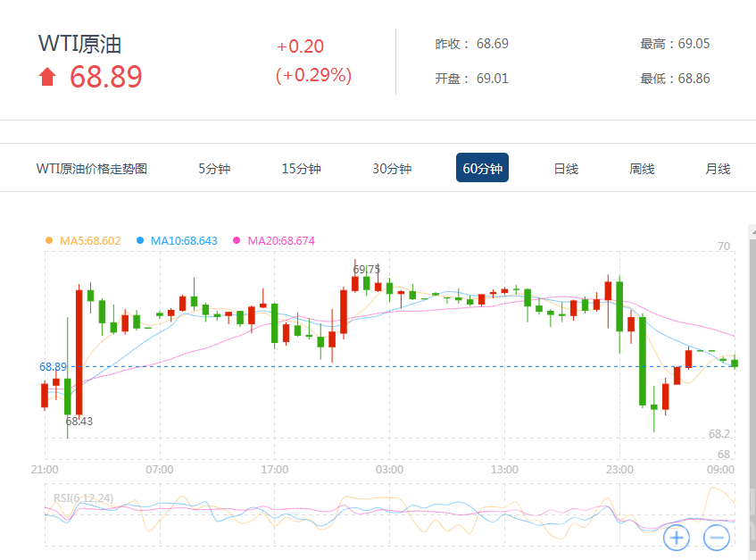Click the 最高 value 69.05
Viewport: 756px width, 560px height.
coord(694,44)
